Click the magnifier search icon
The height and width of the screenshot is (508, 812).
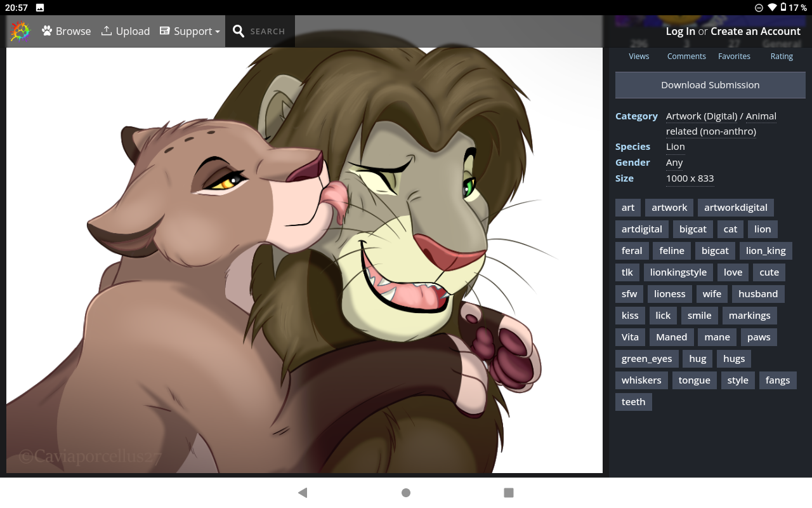(x=239, y=31)
